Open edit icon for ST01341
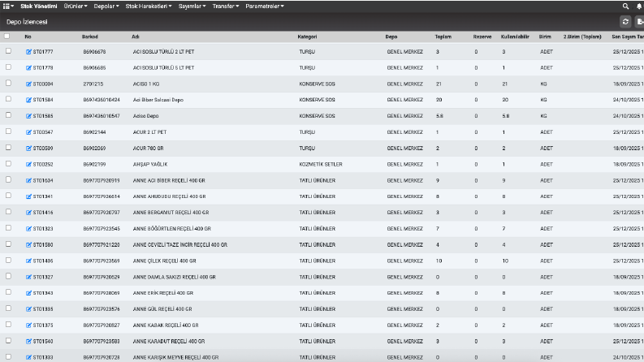This screenshot has height=362, width=644. [28, 196]
